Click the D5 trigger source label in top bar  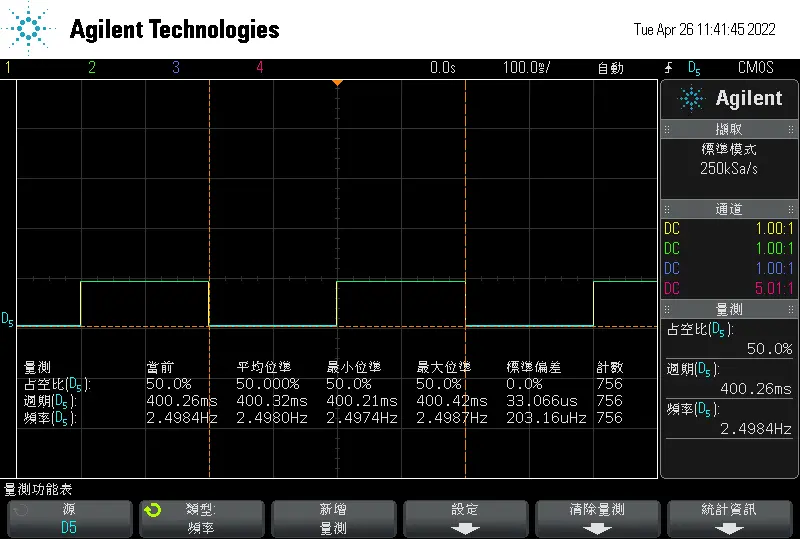point(694,68)
